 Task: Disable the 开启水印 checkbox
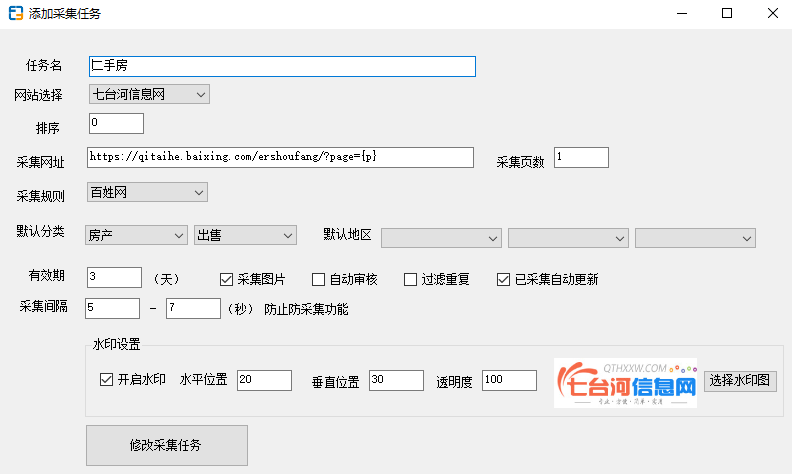click(107, 380)
